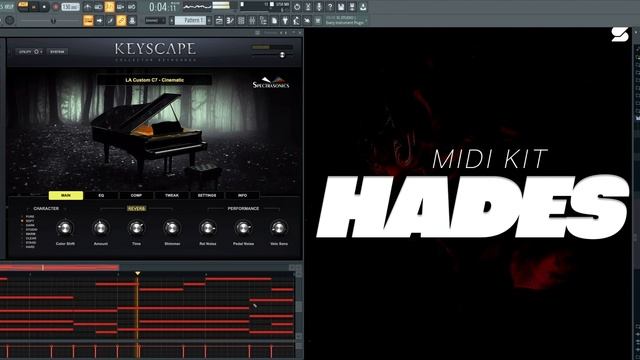Adjust the main pitch slider in toolbar

click(x=53, y=20)
